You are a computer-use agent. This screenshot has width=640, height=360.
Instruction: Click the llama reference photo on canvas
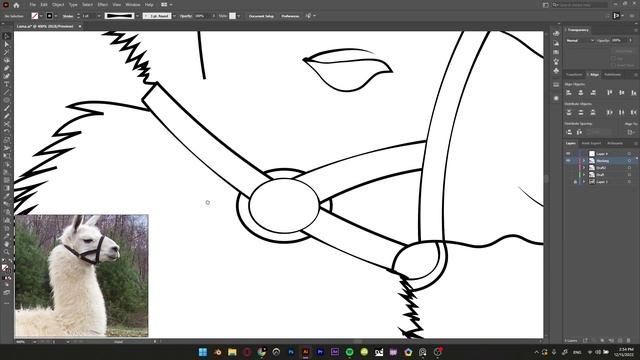pyautogui.click(x=81, y=276)
